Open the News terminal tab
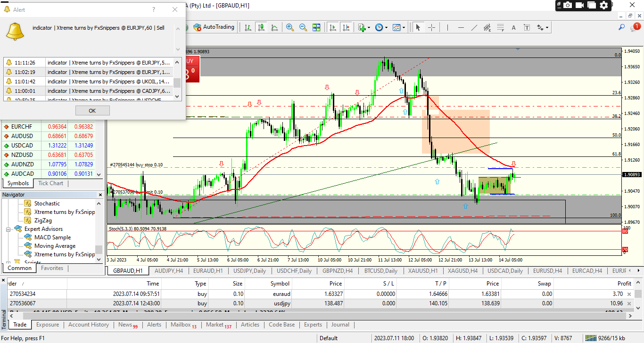This screenshot has width=644, height=343. tap(128, 325)
